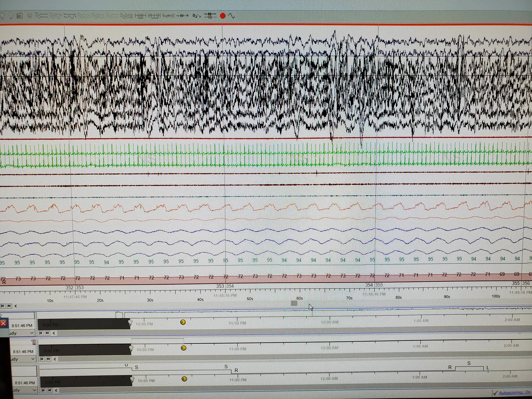Click the 11:47:46 PM timestamp on time ruler

coord(75,297)
